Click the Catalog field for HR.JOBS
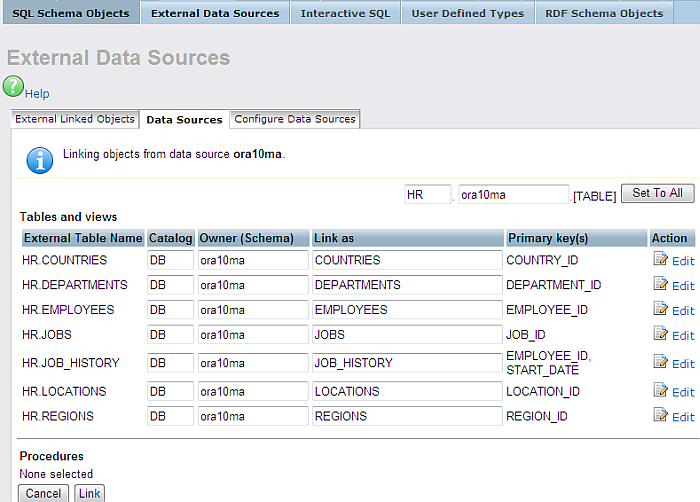The height and width of the screenshot is (502, 700). click(170, 336)
